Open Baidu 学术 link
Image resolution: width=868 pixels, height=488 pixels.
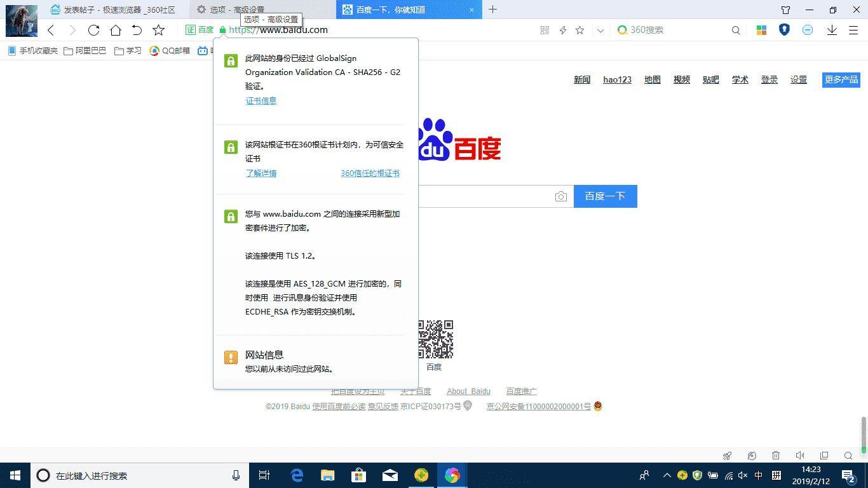click(x=740, y=79)
